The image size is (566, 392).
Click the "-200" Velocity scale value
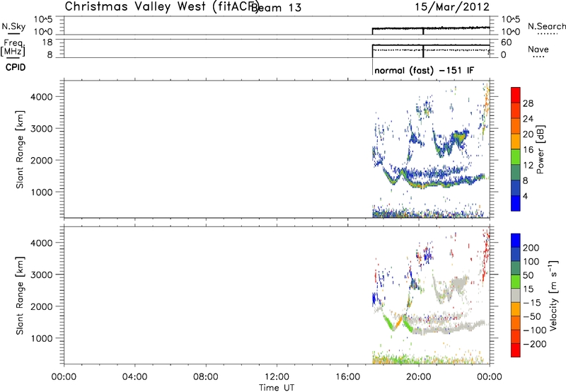point(534,344)
